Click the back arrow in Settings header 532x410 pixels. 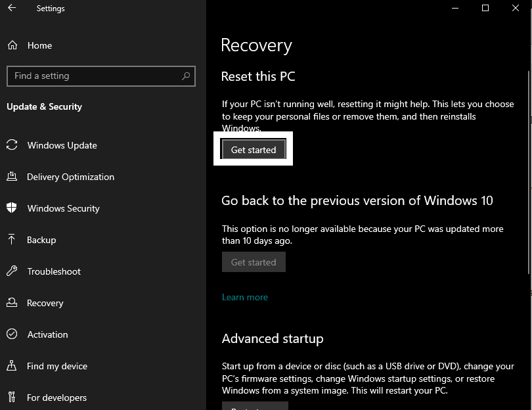click(12, 8)
